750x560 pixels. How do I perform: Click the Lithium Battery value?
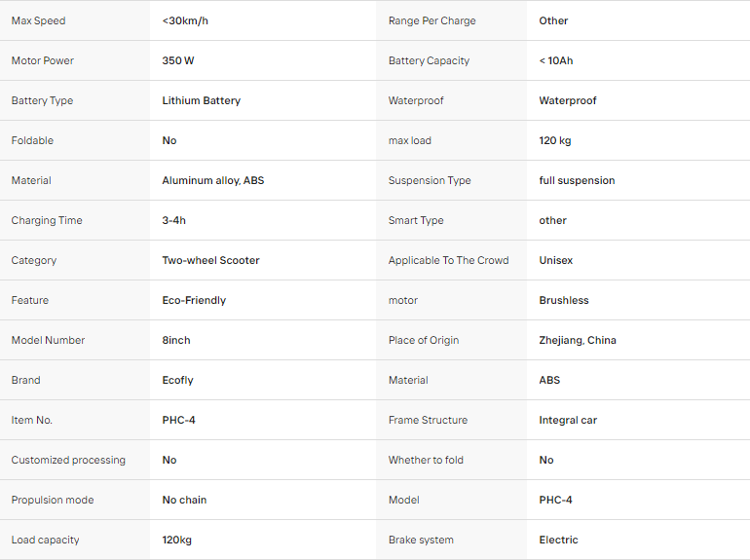pyautogui.click(x=202, y=100)
